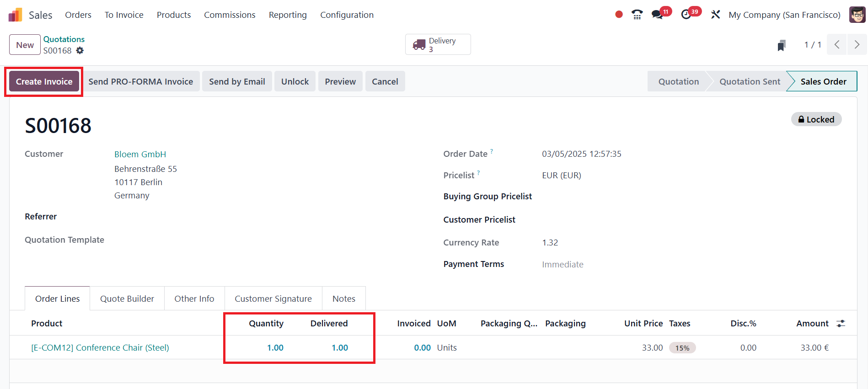868x389 pixels.
Task: Click the Payment Terms field showing Immediate
Action: point(563,265)
